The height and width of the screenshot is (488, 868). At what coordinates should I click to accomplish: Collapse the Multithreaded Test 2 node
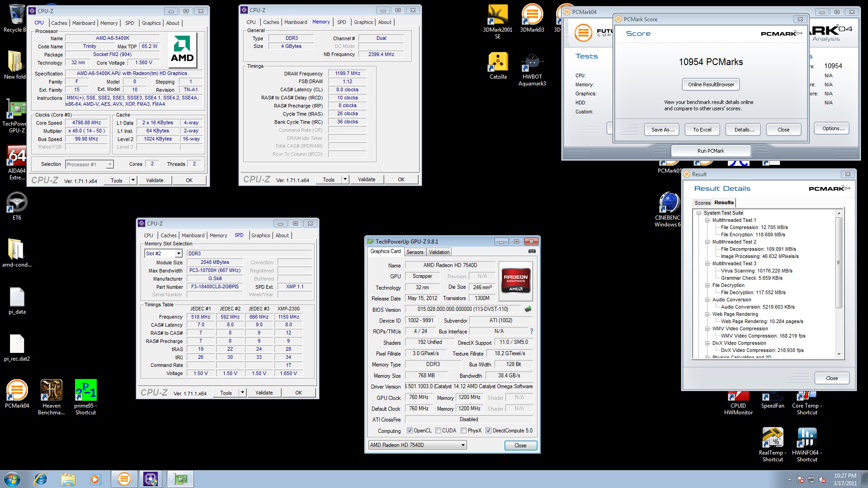tap(708, 242)
